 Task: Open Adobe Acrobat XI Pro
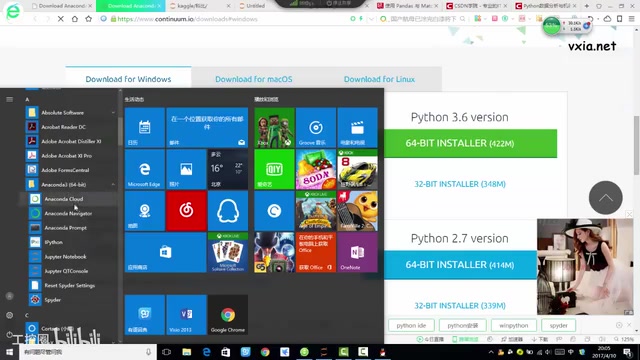pyautogui.click(x=67, y=156)
